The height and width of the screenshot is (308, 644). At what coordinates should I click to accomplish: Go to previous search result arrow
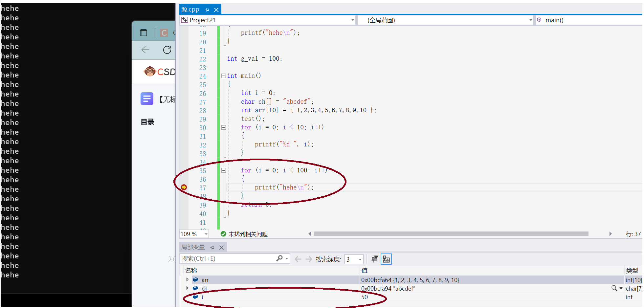298,259
